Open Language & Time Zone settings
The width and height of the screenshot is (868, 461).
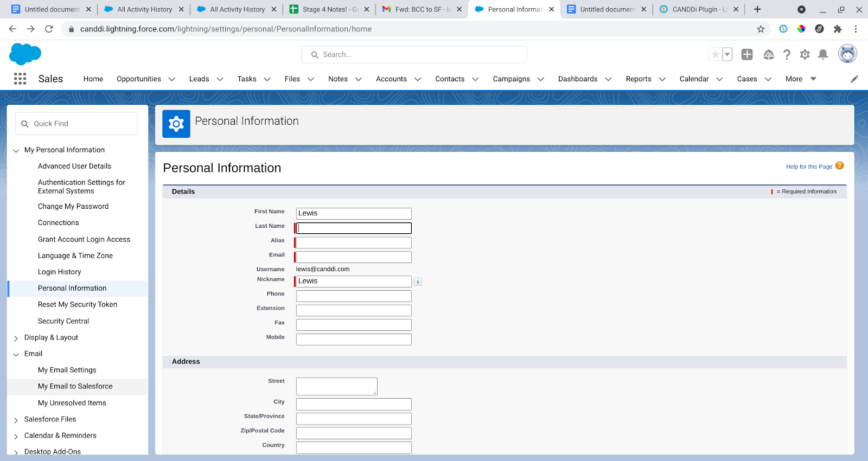[x=75, y=255]
